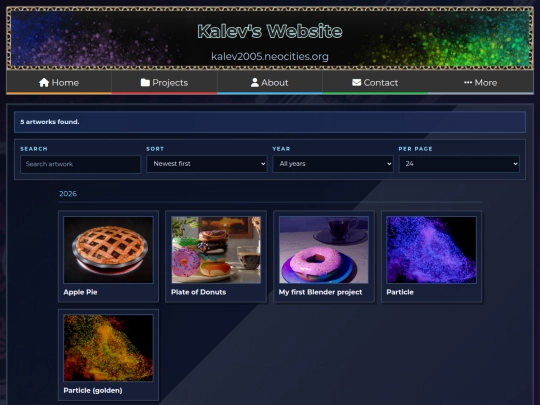
Task: Open the Per Page dropdown showing 24
Action: (459, 164)
